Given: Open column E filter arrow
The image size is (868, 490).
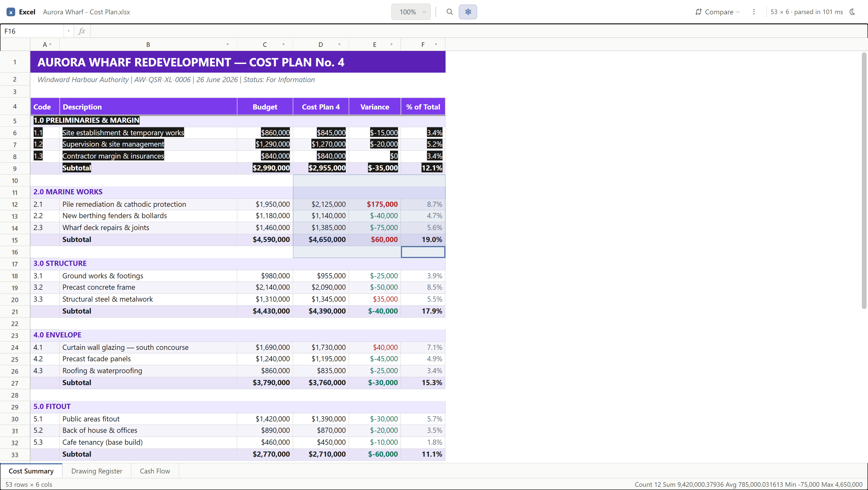Looking at the screenshot, I should (391, 44).
